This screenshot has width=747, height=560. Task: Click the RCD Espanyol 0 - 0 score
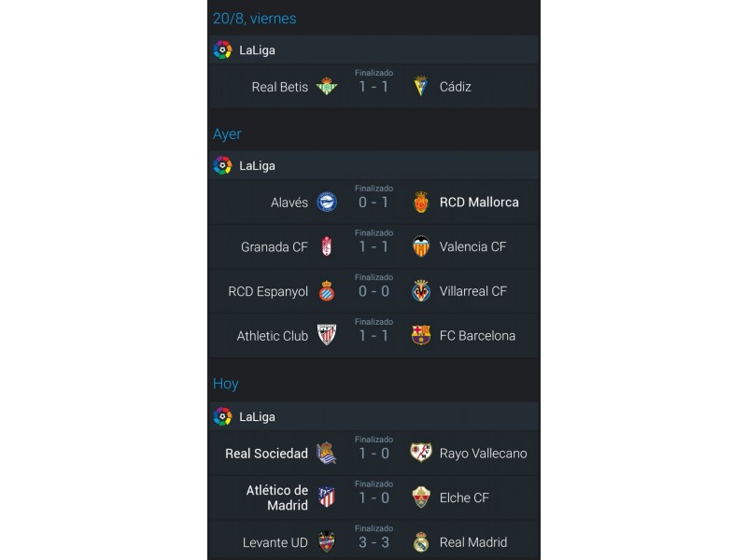point(373,291)
